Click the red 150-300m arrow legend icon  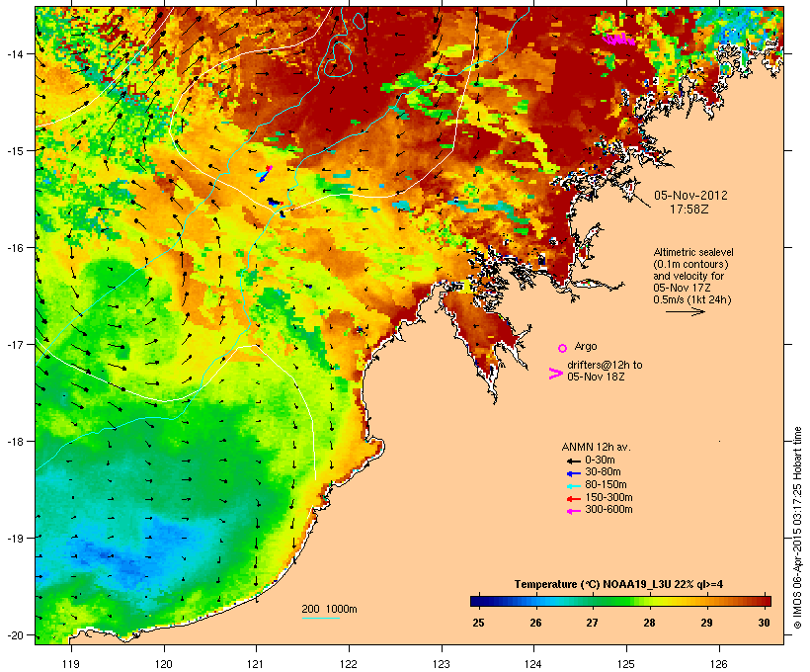(573, 498)
